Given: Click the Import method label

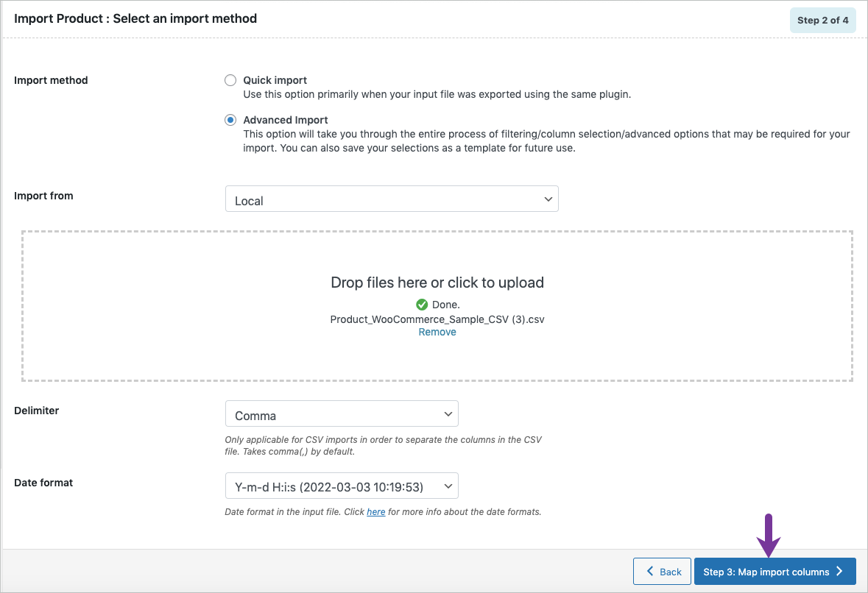Looking at the screenshot, I should 51,79.
